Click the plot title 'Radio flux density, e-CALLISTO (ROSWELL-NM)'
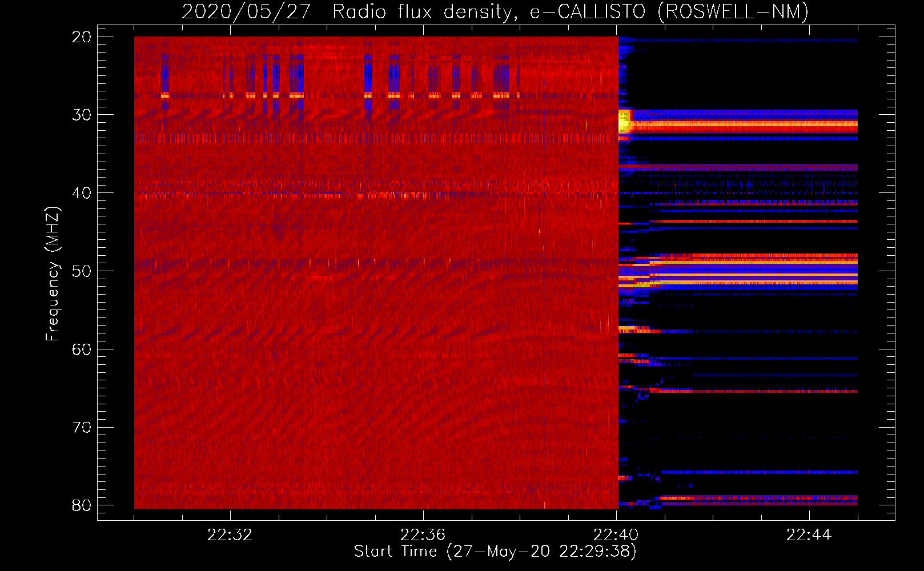This screenshot has height=571, width=924. click(x=571, y=11)
